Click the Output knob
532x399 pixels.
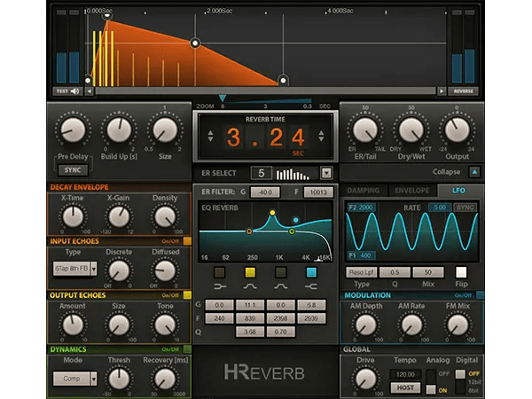click(x=457, y=130)
